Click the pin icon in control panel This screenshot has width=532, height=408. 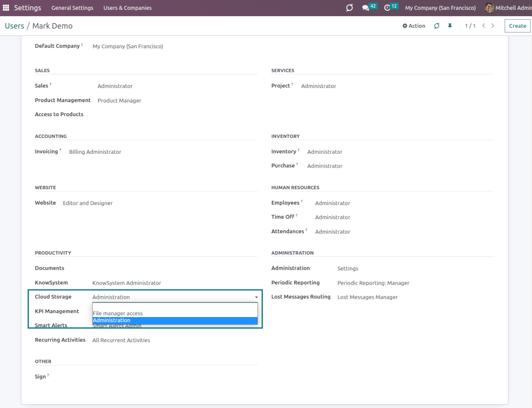pos(450,26)
